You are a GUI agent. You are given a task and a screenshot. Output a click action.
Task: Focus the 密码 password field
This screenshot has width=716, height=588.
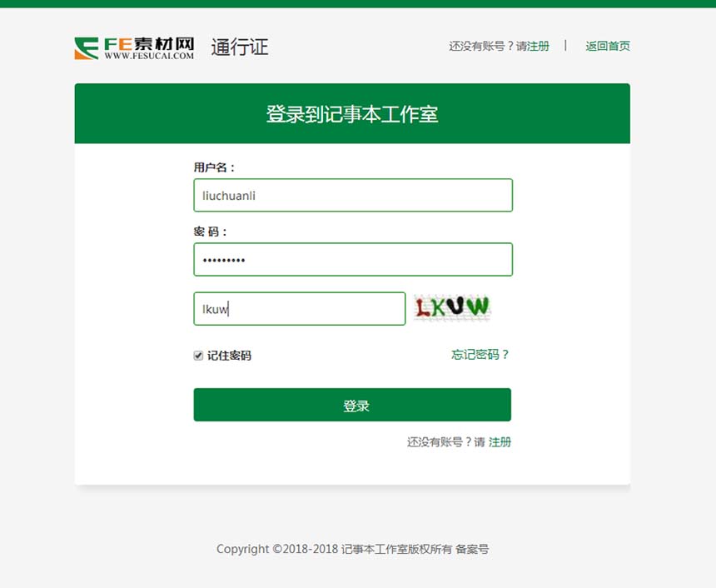(353, 260)
